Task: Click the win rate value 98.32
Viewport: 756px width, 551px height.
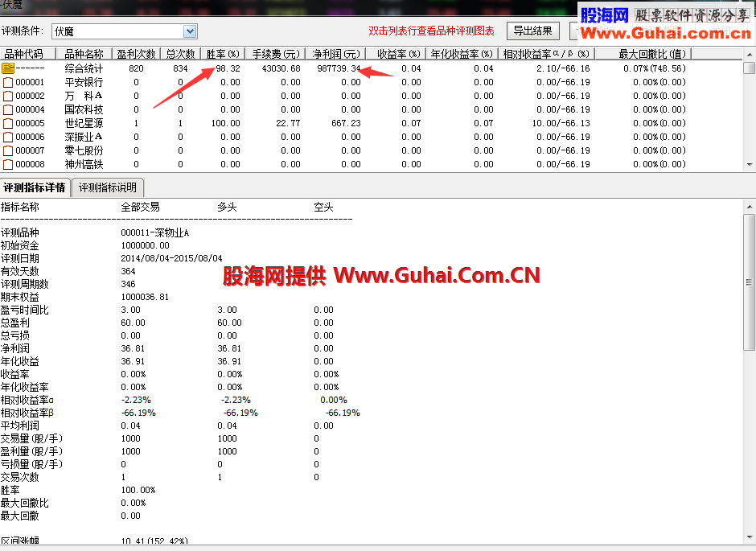Action: (x=228, y=68)
